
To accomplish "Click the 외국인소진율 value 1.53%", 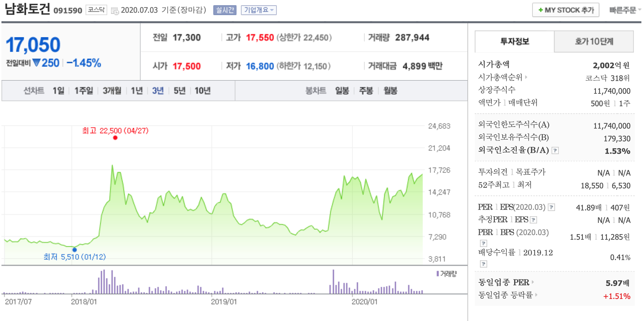I will pos(617,151).
